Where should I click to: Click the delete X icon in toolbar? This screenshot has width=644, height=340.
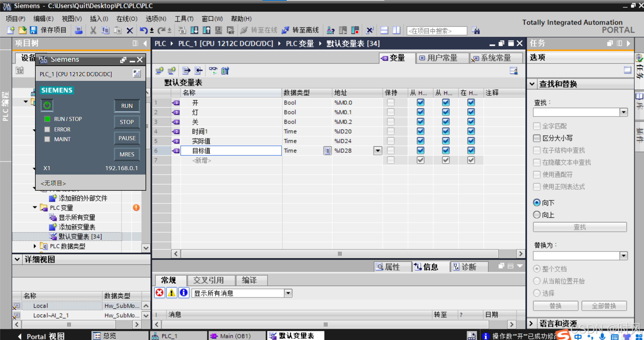click(130, 30)
